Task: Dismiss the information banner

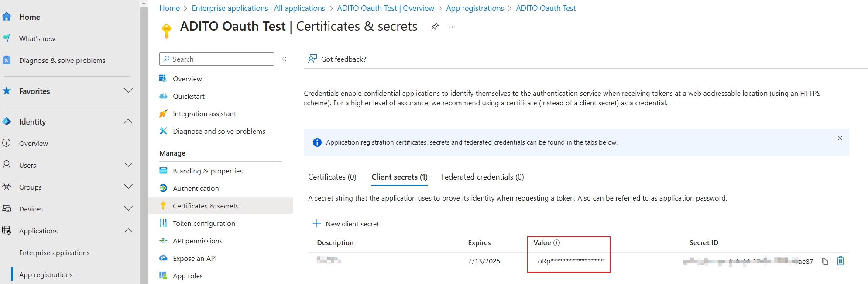Action: point(840,138)
